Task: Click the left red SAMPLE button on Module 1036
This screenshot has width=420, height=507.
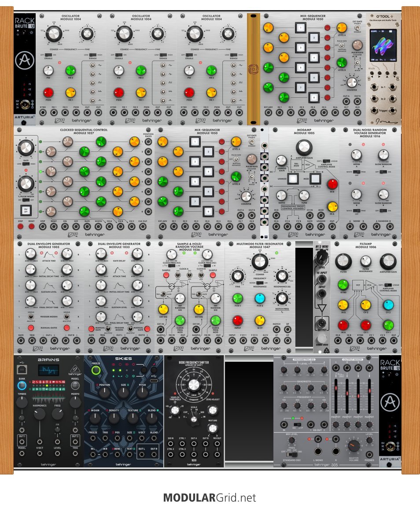Action: pos(166,275)
